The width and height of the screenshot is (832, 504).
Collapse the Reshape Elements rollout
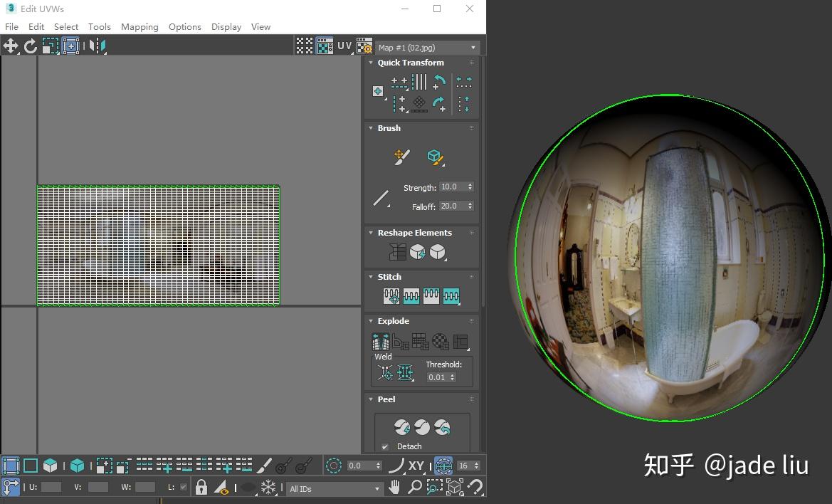click(x=371, y=232)
